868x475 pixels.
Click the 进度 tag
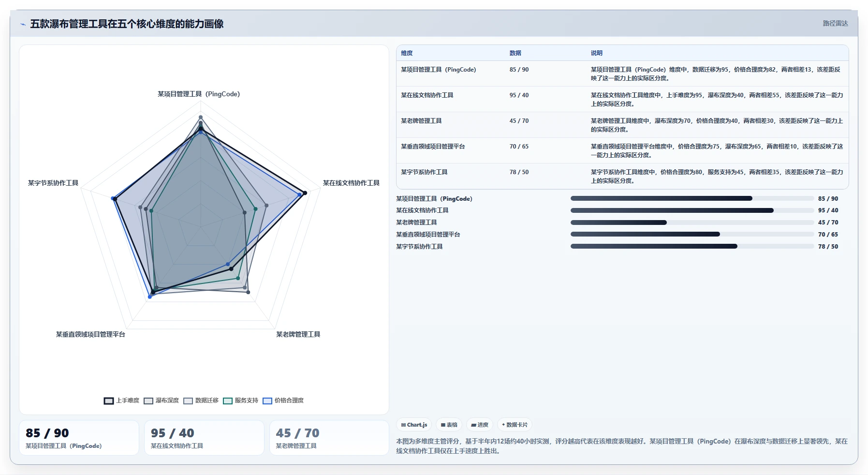480,425
